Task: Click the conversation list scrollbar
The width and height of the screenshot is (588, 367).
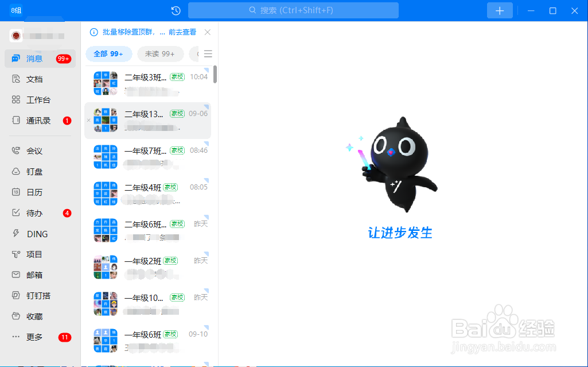Action: pos(215,74)
